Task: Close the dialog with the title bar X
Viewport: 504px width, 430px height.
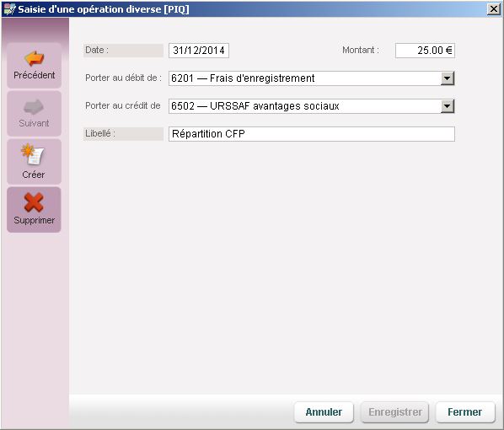Action: (x=493, y=9)
